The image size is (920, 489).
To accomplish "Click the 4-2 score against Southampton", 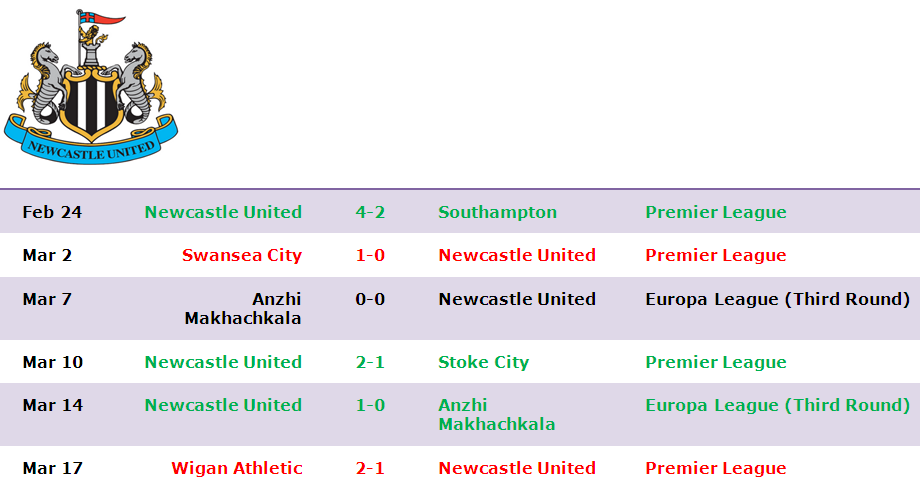I will click(370, 212).
